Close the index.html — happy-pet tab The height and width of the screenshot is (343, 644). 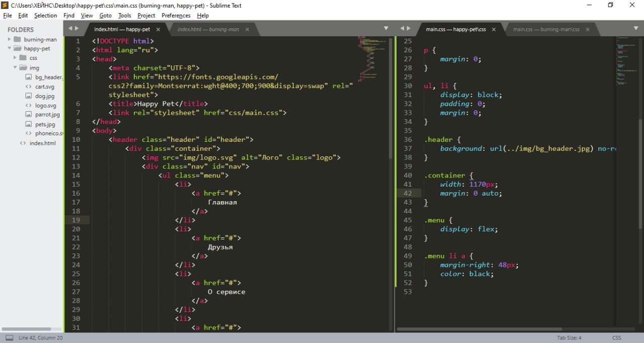158,30
